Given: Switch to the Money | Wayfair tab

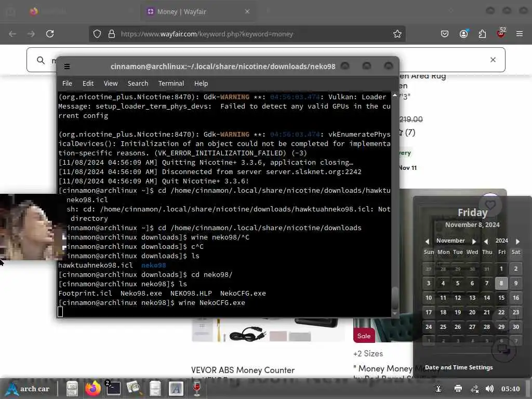Looking at the screenshot, I should click(x=199, y=11).
